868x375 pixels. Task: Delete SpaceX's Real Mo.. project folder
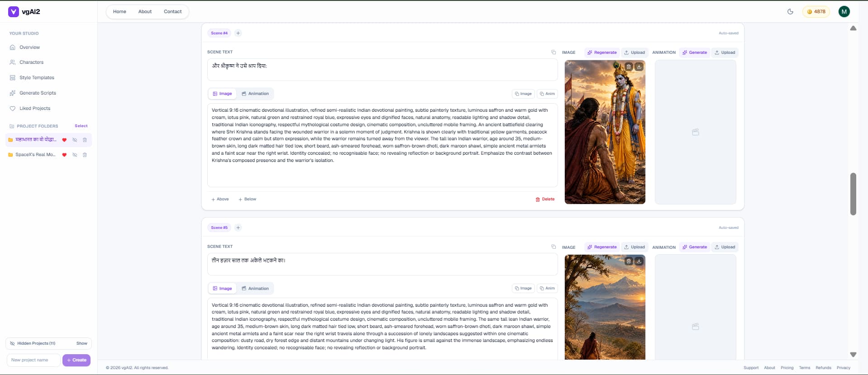click(85, 155)
